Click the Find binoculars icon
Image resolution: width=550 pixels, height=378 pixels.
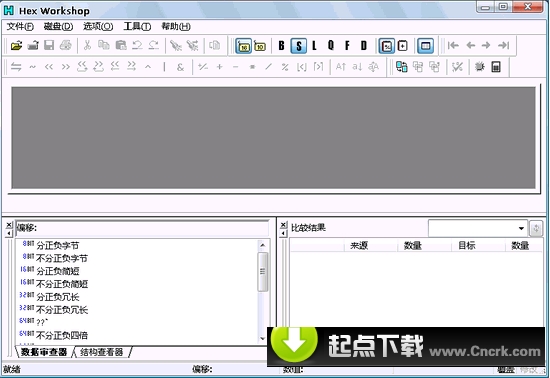point(175,46)
